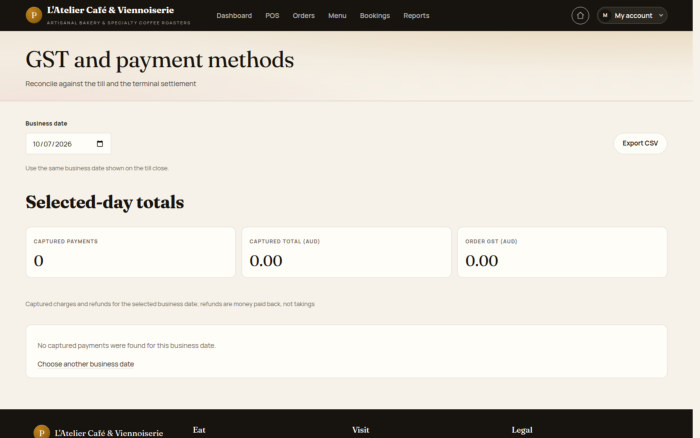Click the footer L'Atelier Café & Viennoiserie name
Screen dimensions: 700x438
click(109, 433)
